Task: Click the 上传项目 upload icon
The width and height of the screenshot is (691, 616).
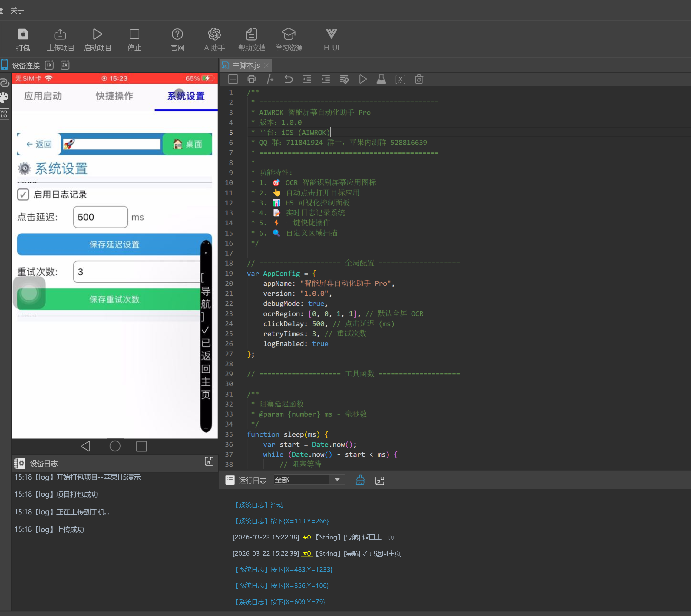Action: (x=60, y=34)
